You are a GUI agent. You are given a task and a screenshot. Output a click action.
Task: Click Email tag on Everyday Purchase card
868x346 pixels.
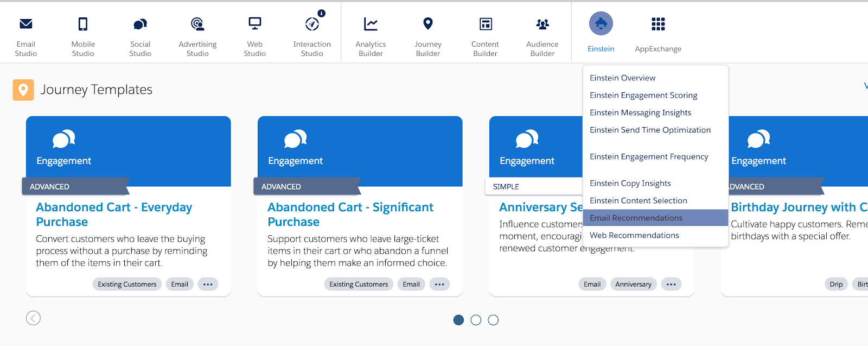(x=180, y=284)
